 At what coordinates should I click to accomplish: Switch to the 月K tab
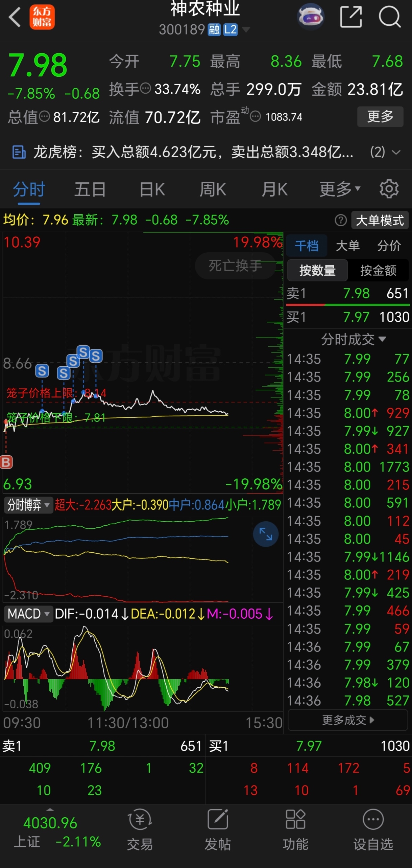(274, 189)
